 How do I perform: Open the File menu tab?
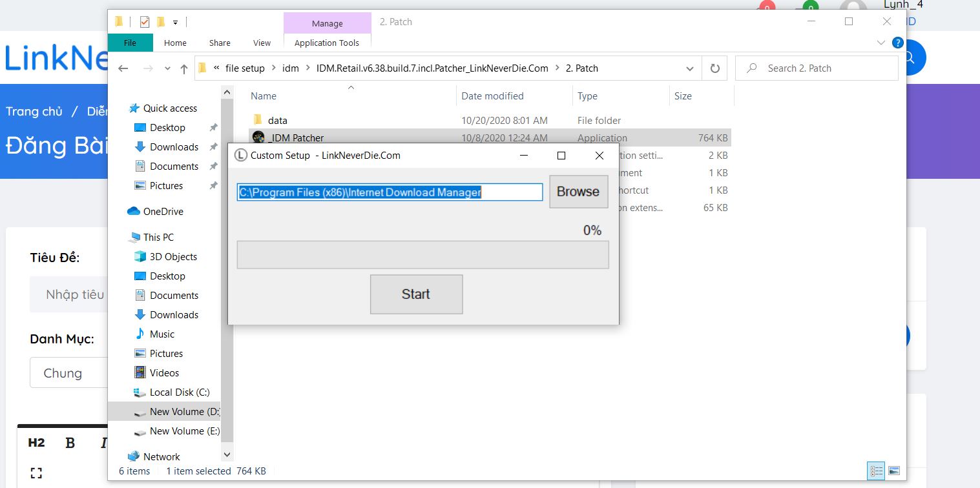pyautogui.click(x=130, y=43)
